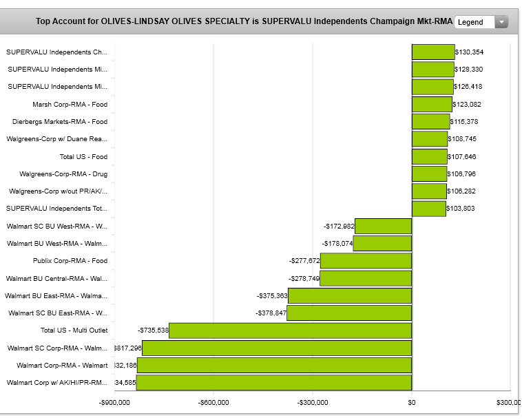Click the Publix Corp-RMA - Food bar
The height and width of the screenshot is (420, 522).
366,261
